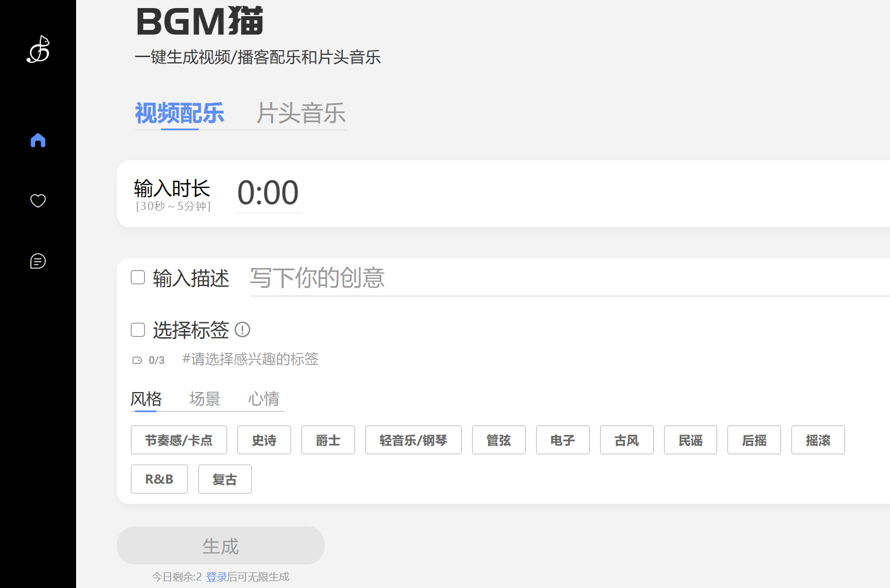
Task: Click the BGM猫 title heading
Action: tap(199, 21)
